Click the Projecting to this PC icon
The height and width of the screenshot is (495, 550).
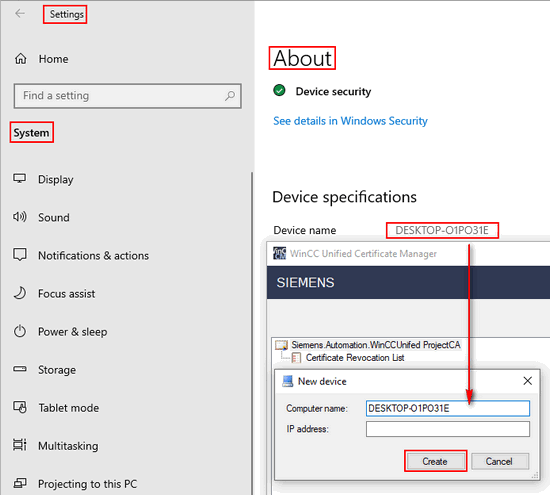pyautogui.click(x=20, y=483)
